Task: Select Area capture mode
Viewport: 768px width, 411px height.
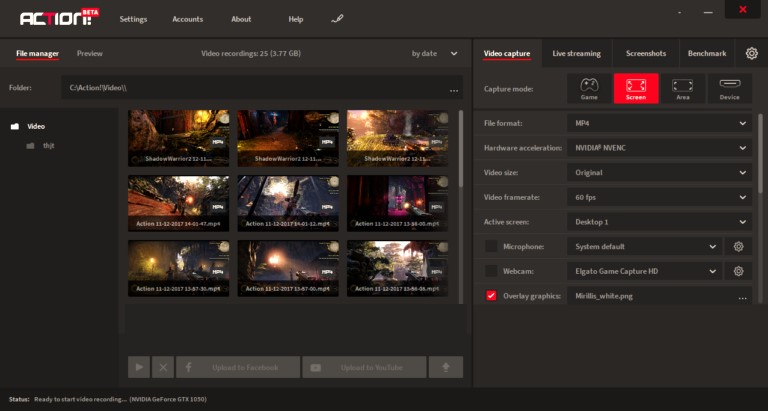Action: 682,89
